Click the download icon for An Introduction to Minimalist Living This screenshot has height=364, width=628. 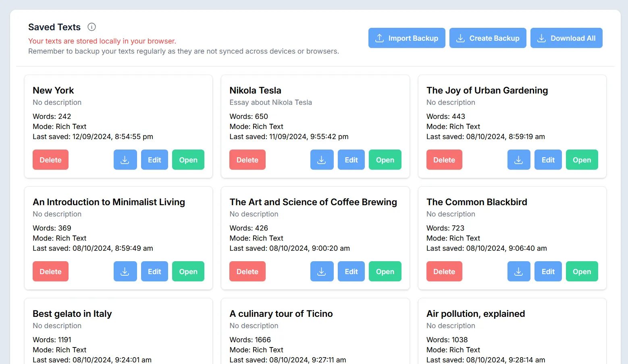click(125, 271)
